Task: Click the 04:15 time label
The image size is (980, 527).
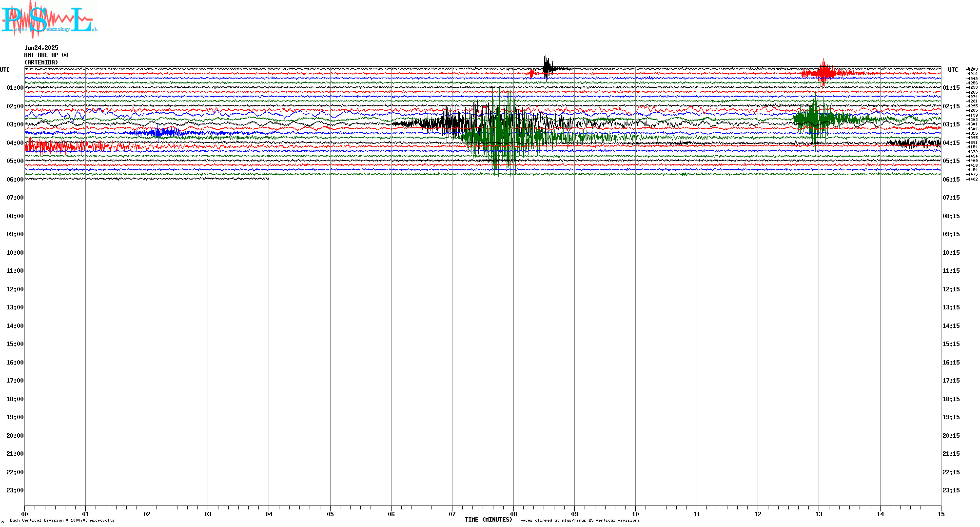Action: (951, 143)
